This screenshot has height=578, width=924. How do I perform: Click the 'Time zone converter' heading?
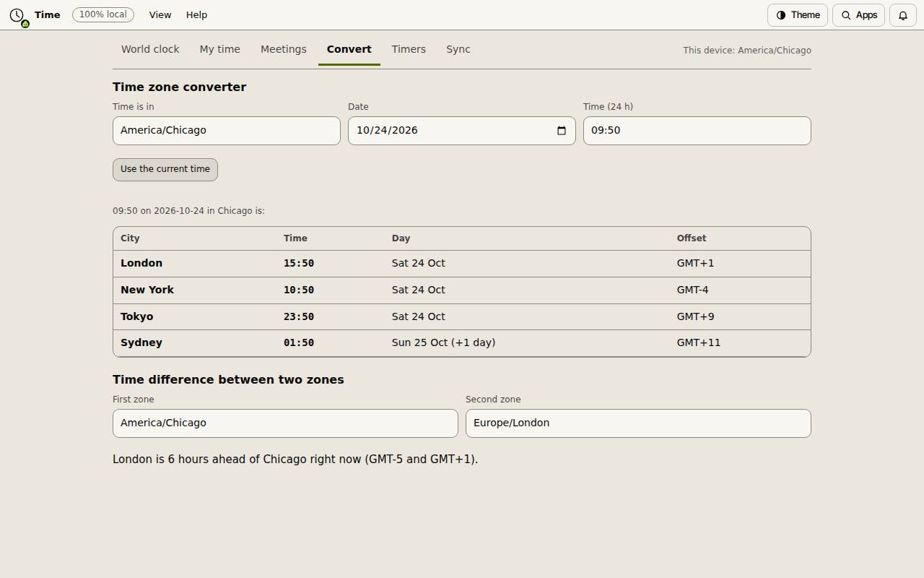(180, 87)
